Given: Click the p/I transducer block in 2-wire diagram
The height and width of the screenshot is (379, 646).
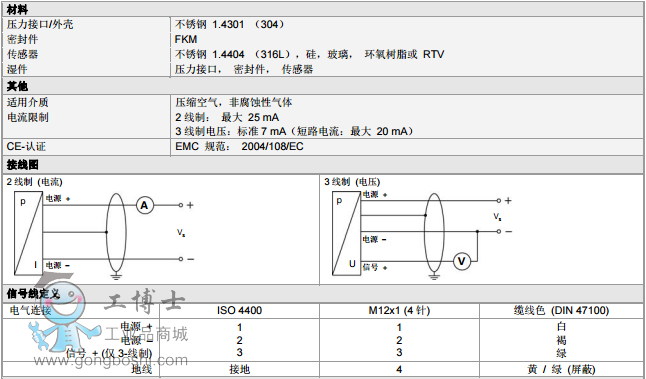Looking at the screenshot, I should 28,233.
